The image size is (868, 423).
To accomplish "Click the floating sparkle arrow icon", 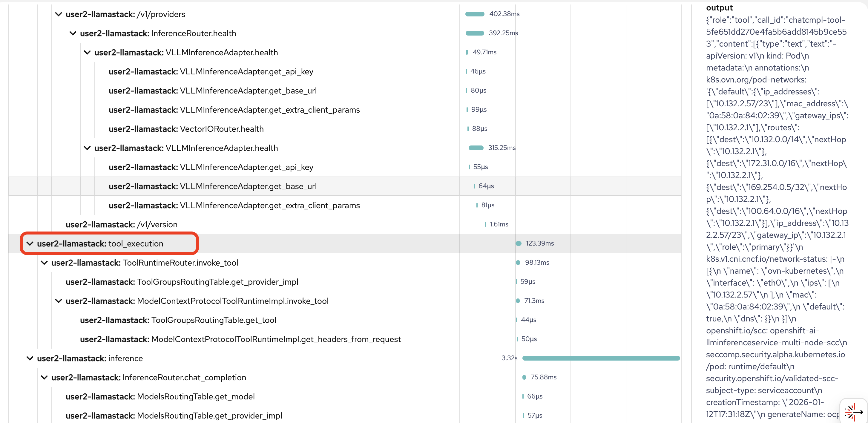I will [x=853, y=411].
